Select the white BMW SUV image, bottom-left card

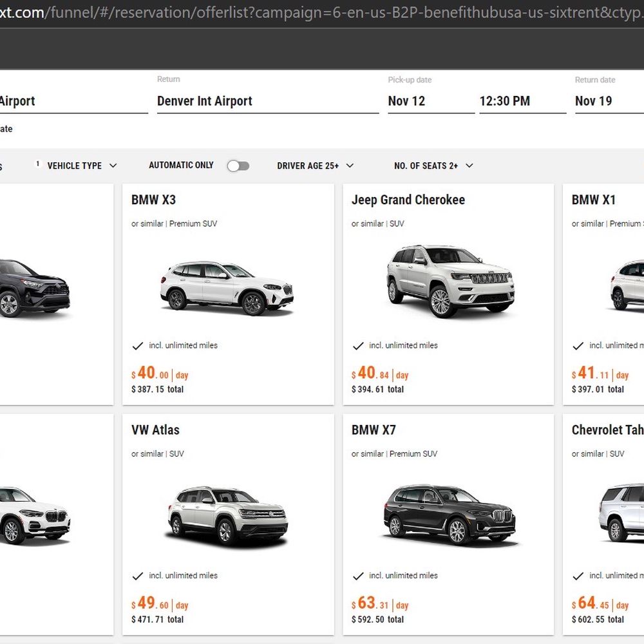[35, 515]
